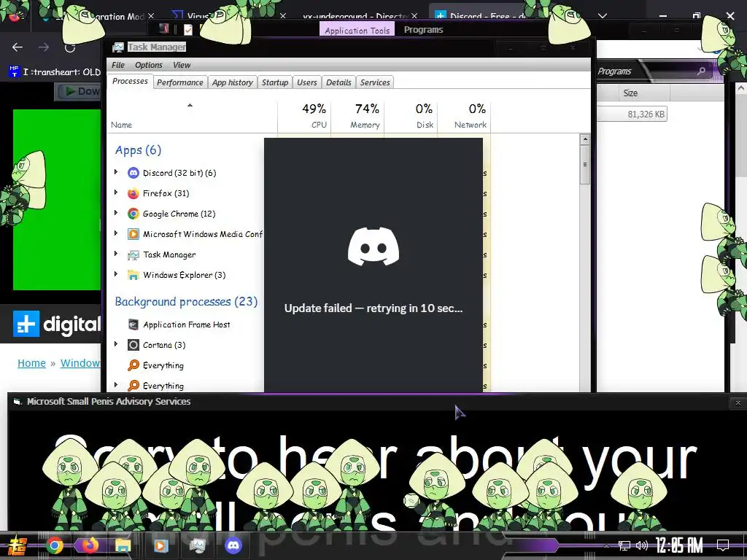Sort processes by the Network column header
747x560 pixels.
pos(465,116)
